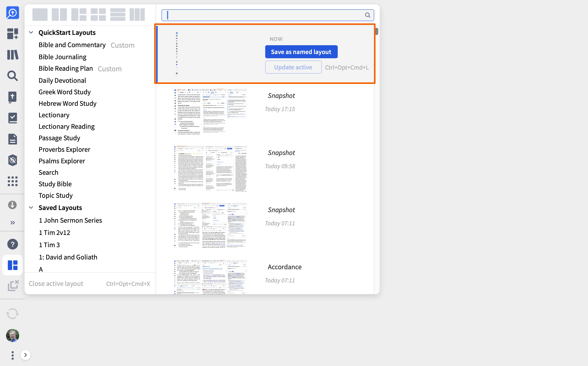Screen dimensions: 588x366
Task: Click the magnifier Search icon in the sidebar
Action: coord(13,76)
